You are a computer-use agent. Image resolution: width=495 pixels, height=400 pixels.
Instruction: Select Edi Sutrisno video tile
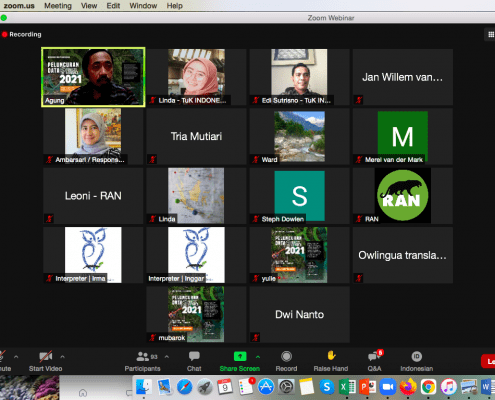299,77
